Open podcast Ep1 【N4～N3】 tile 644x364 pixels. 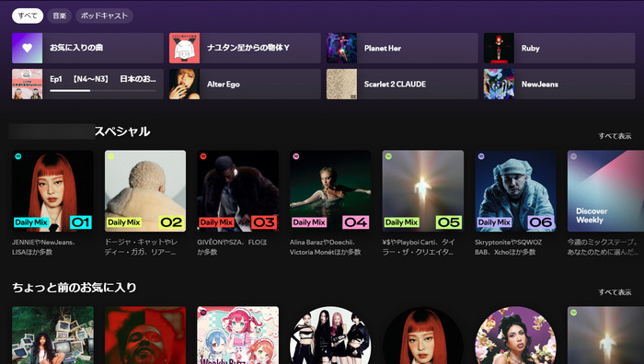click(87, 85)
